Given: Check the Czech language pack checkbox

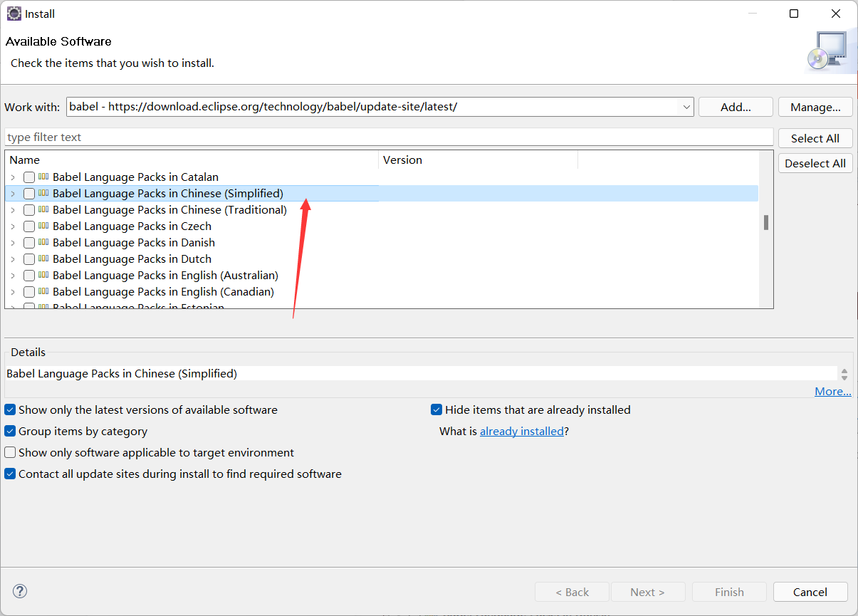Looking at the screenshot, I should 29,226.
